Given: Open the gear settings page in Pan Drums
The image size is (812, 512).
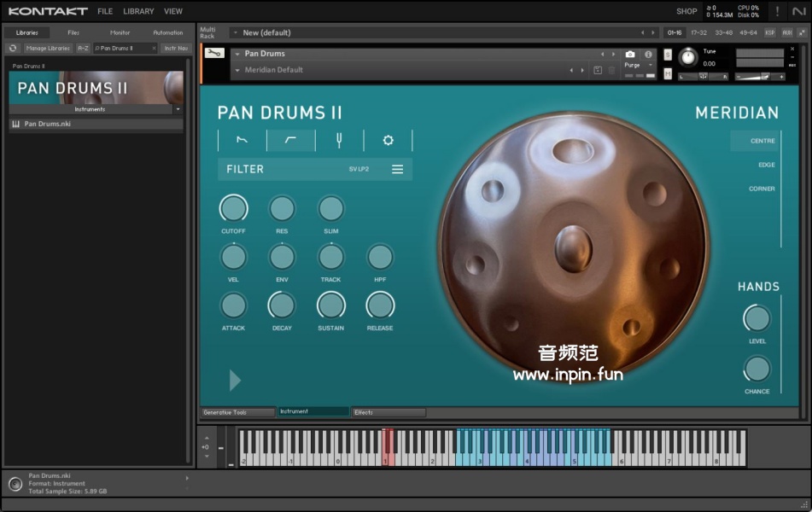Looking at the screenshot, I should 388,140.
